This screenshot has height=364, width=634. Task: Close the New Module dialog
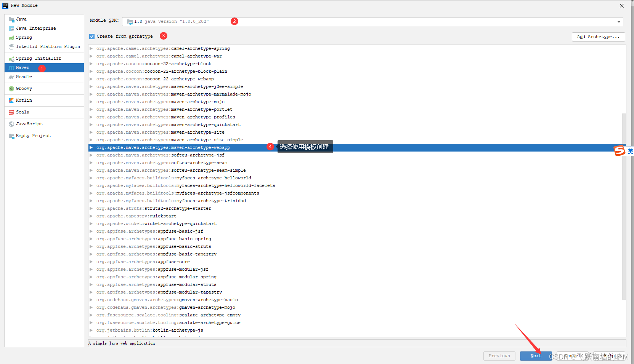coord(622,6)
